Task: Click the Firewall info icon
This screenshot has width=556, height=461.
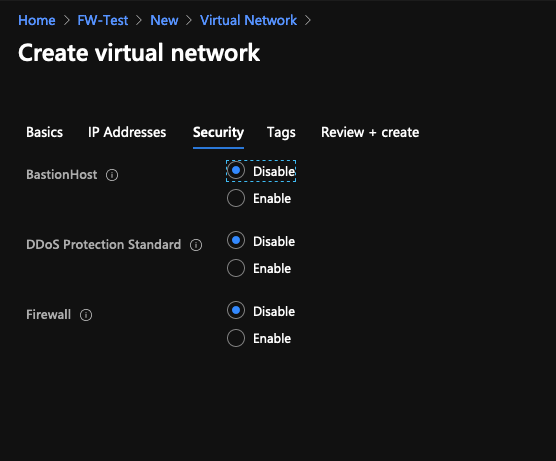Action: click(86, 315)
